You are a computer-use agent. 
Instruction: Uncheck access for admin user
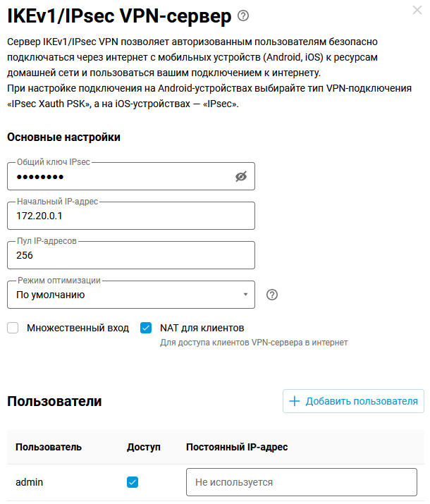click(x=133, y=482)
